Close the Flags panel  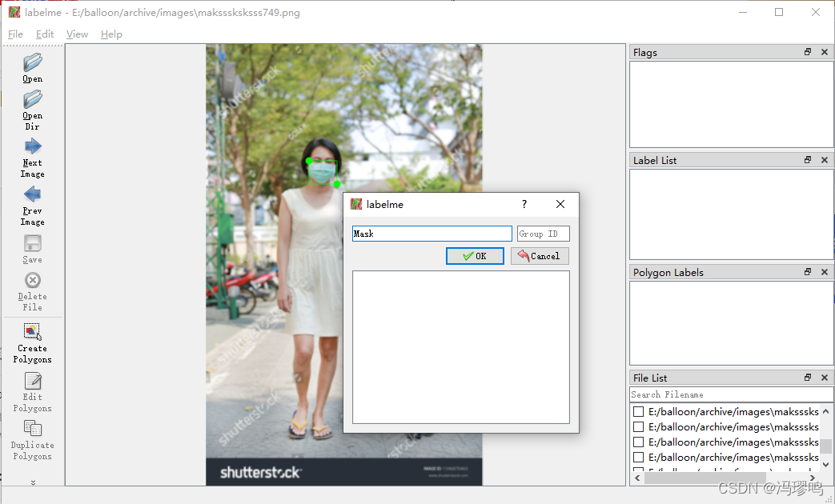point(825,52)
